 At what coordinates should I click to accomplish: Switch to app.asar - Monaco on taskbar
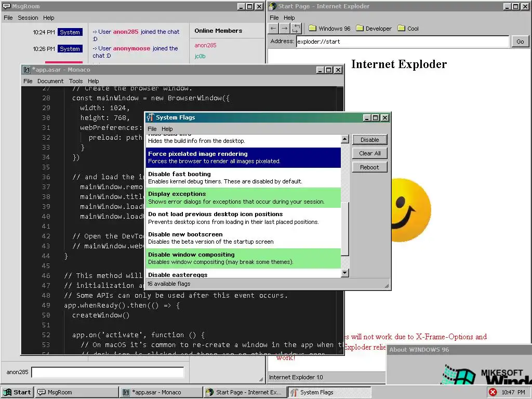click(x=161, y=392)
